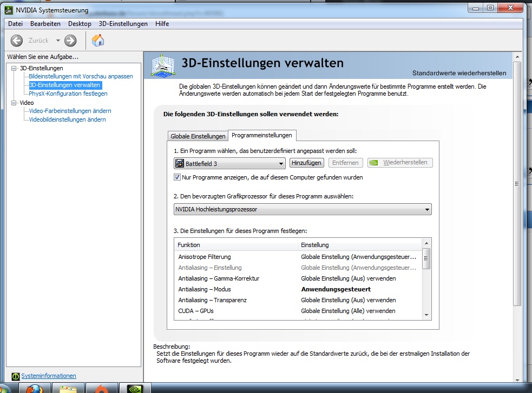The width and height of the screenshot is (532, 393).
Task: Click the NVIDIA taskbar icon
Action: 135,389
